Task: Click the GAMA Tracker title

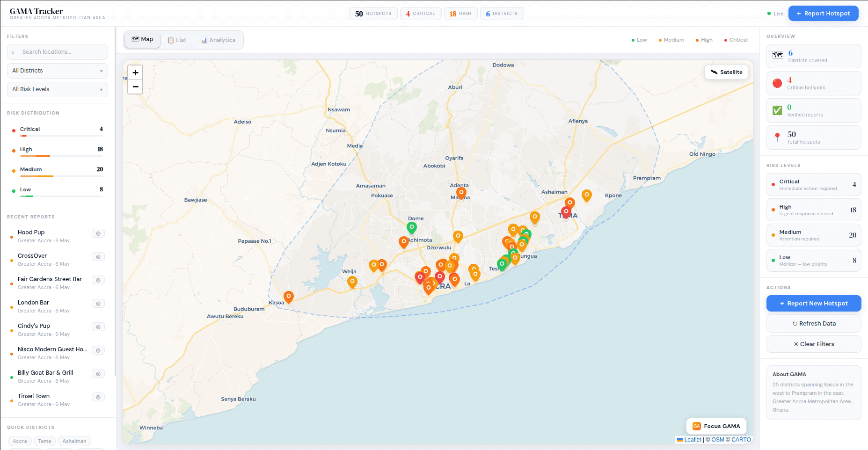Action: pos(36,11)
